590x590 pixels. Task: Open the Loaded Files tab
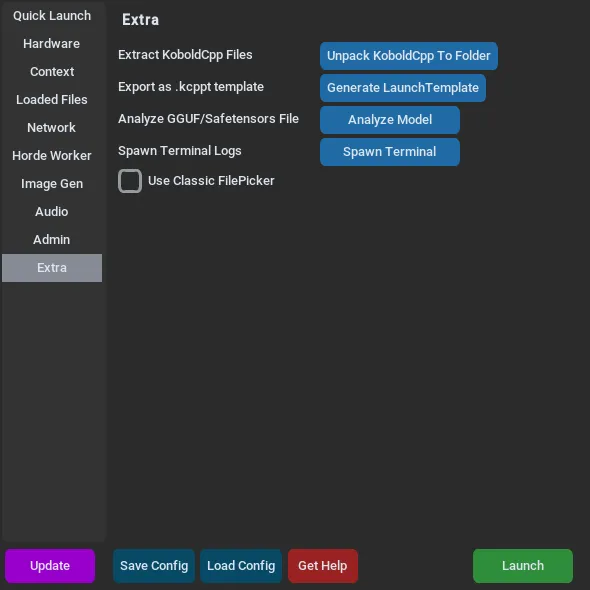click(52, 100)
